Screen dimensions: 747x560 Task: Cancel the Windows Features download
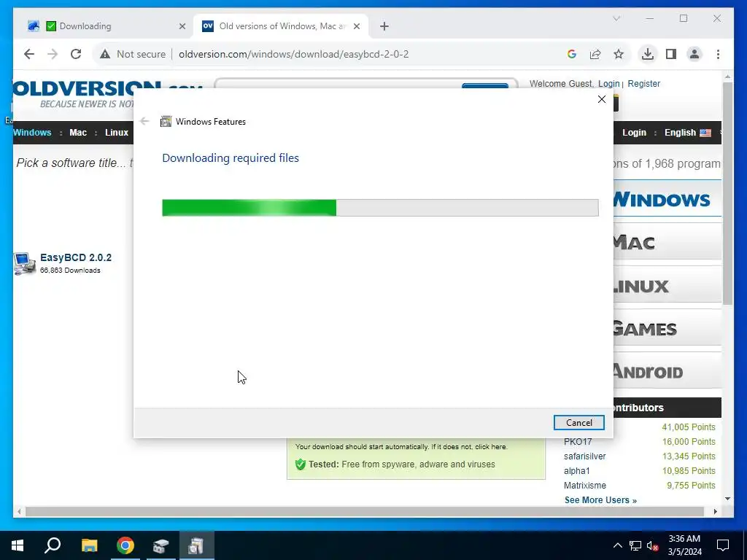point(578,422)
